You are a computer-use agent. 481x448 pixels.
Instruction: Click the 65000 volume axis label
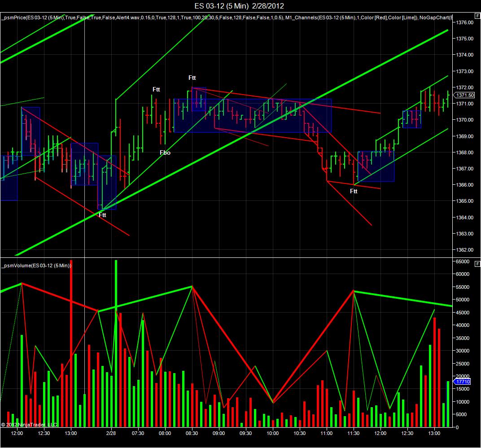point(463,261)
